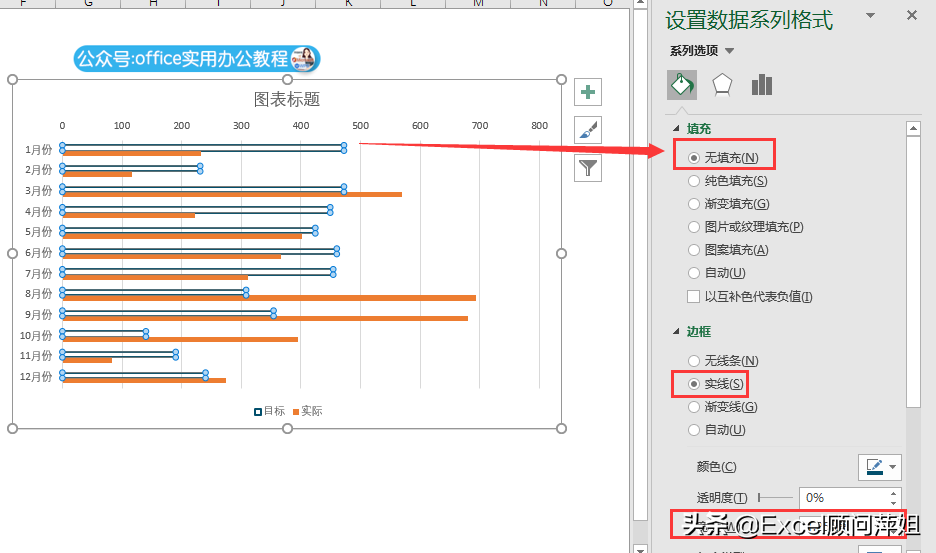Open the 颜色 border color picker
936x553 pixels.
[880, 467]
